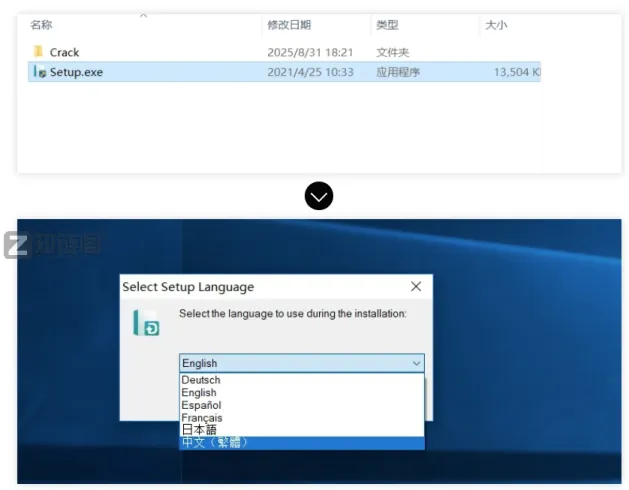The width and height of the screenshot is (629, 490).
Task: Open the Crack folder icon
Action: tap(39, 52)
